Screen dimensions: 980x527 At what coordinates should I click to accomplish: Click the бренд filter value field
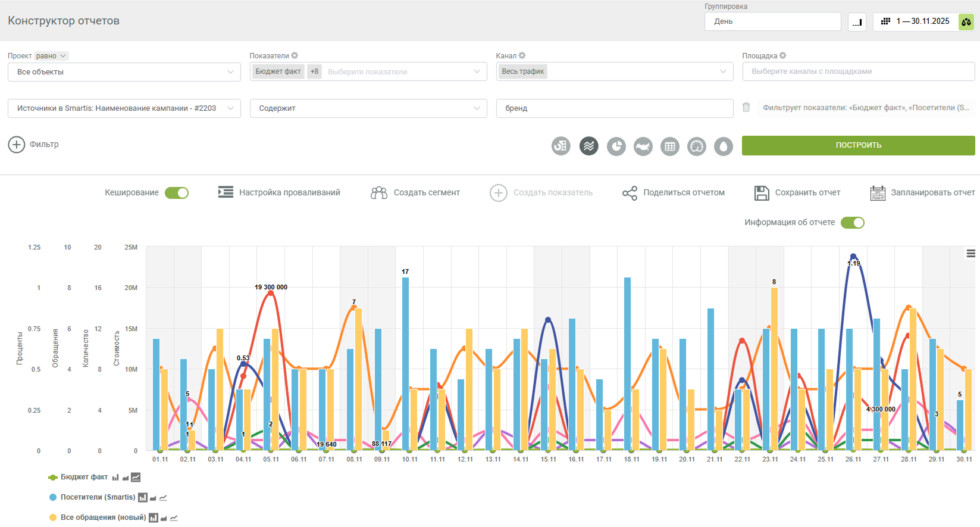pyautogui.click(x=615, y=108)
